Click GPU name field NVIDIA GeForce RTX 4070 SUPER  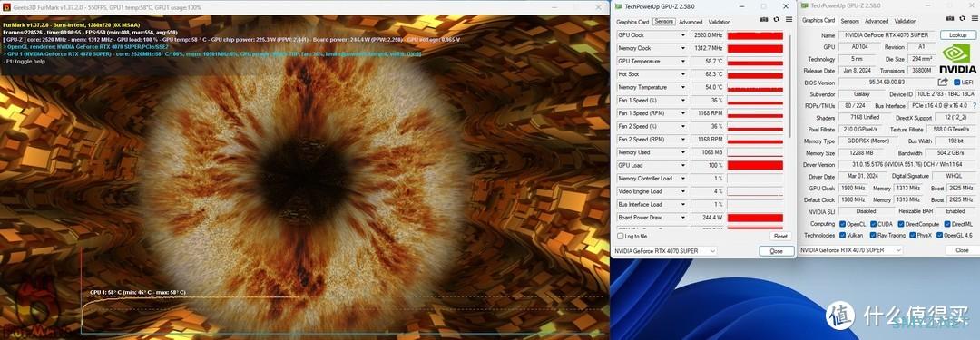pyautogui.click(x=887, y=35)
